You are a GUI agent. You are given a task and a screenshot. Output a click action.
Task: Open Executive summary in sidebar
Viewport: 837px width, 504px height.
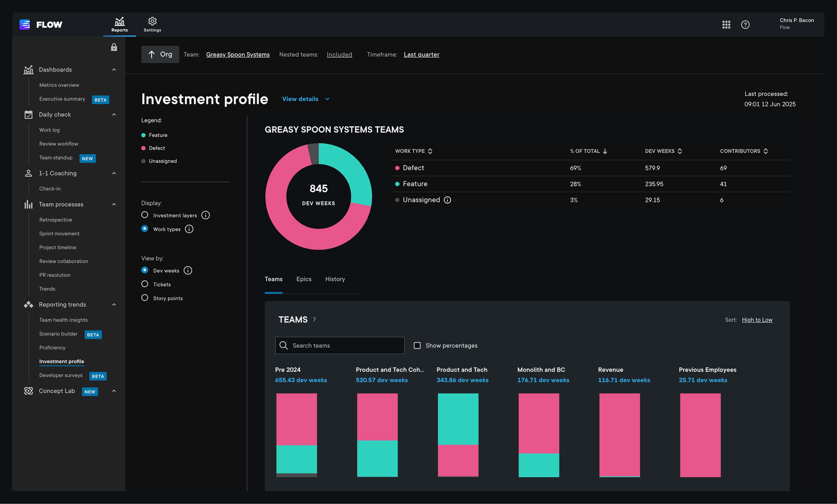62,99
